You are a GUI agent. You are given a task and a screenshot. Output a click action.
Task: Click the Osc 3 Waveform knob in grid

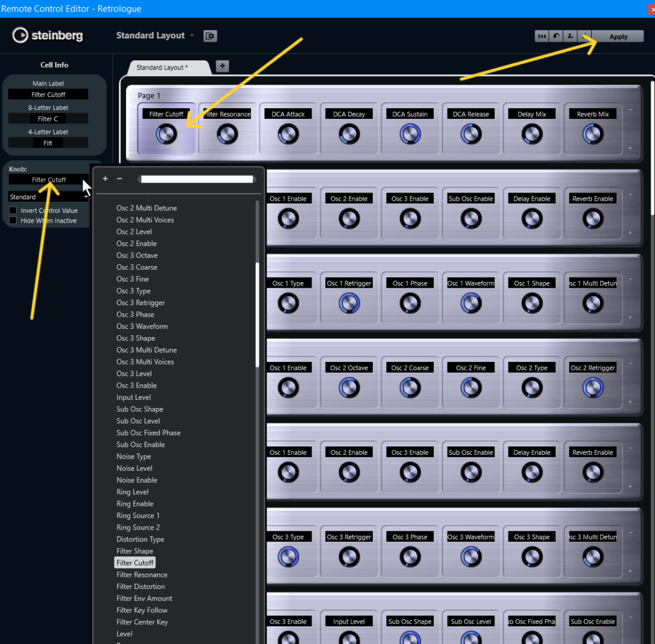(x=471, y=557)
